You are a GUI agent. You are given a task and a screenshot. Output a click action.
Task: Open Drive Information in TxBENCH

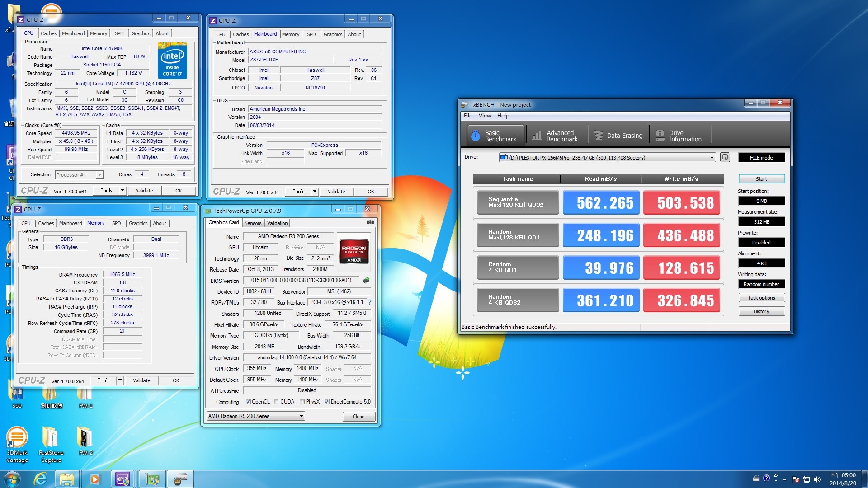point(679,135)
